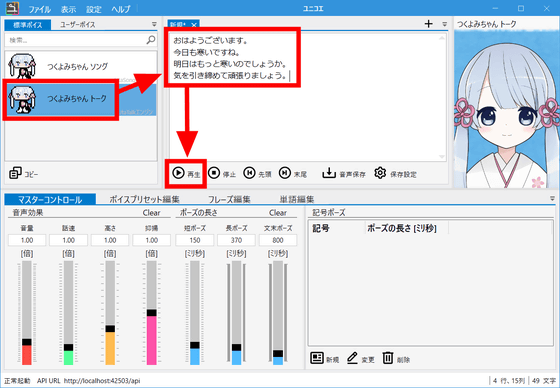Screen dimensions: 560x388
Task: Open the voice panel dropdown arrow
Action: coord(154,24)
